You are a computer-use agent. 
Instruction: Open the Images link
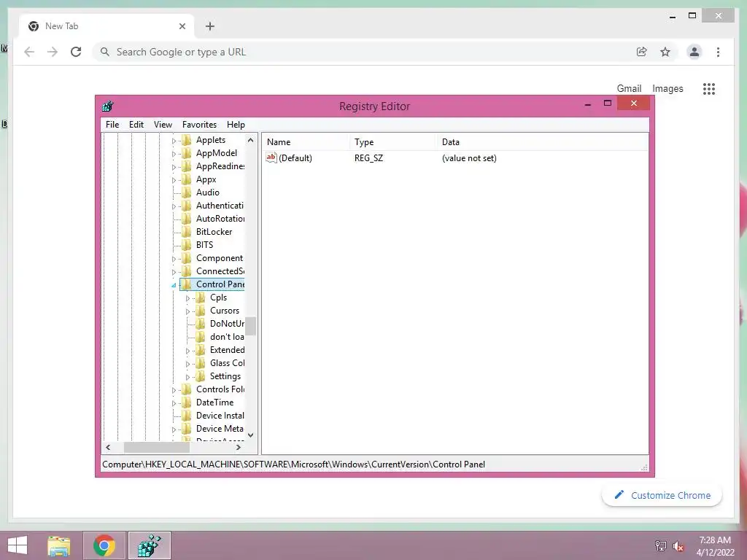point(667,88)
